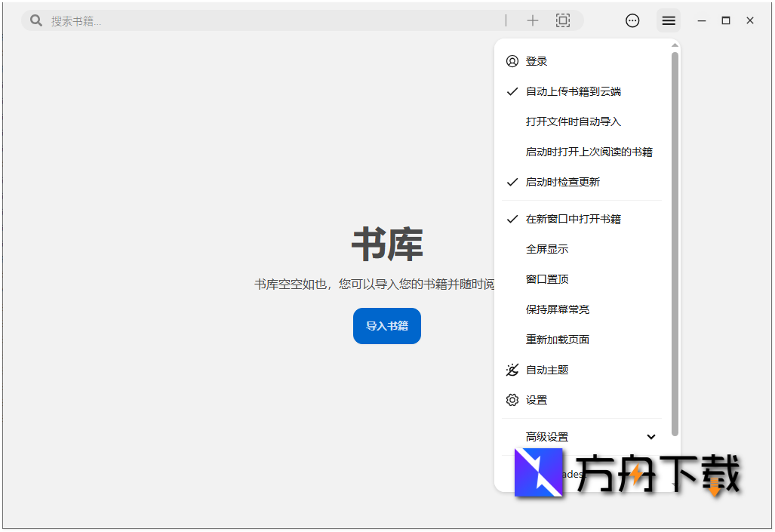Click the import/scan frame icon beside the plus

563,20
